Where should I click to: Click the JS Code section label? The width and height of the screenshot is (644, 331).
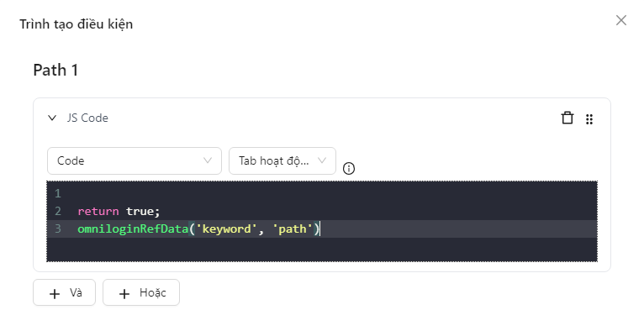click(x=87, y=118)
